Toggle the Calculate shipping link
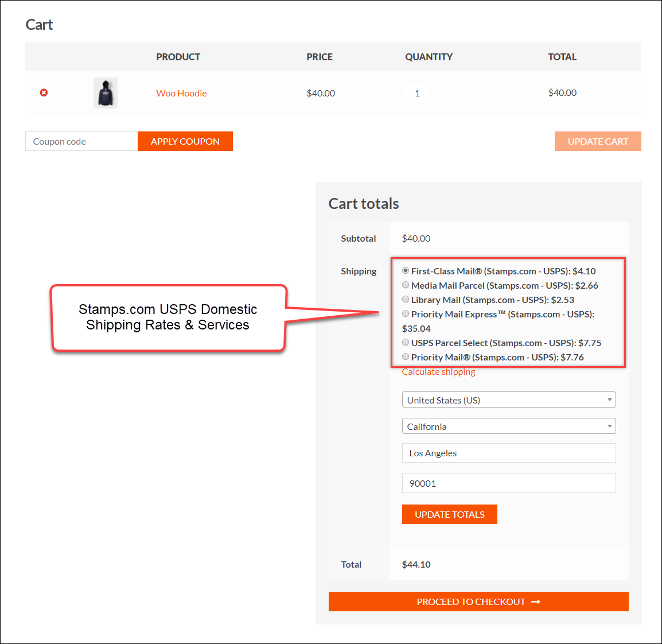Image resolution: width=662 pixels, height=644 pixels. coord(438,371)
